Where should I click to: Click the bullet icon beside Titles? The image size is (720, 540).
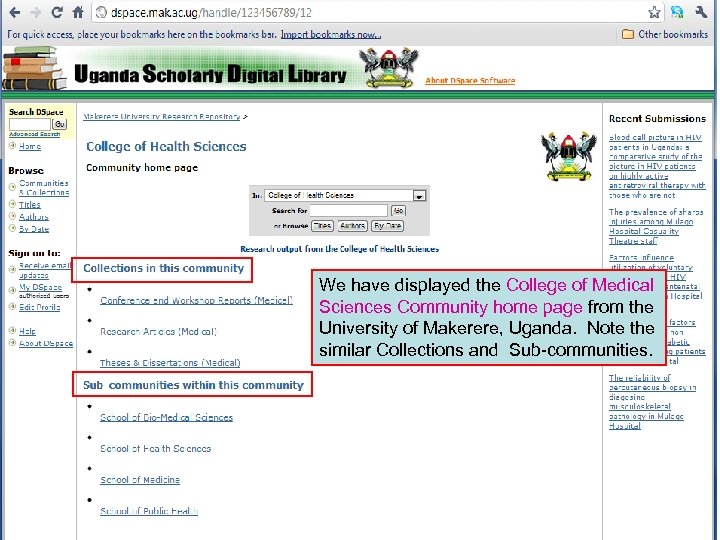pos(13,204)
